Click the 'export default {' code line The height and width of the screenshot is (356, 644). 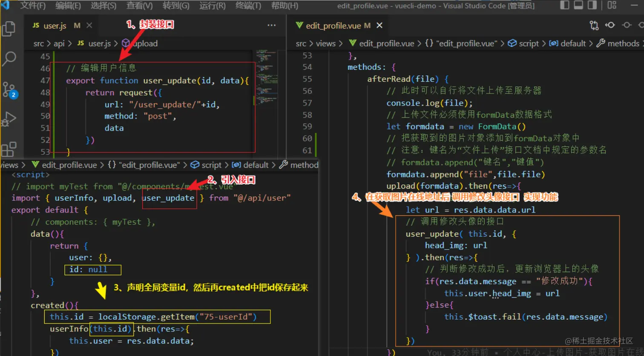50,210
